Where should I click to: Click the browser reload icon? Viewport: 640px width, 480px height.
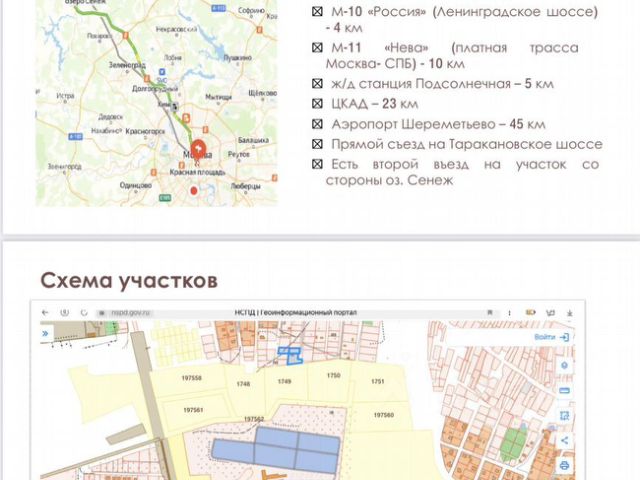point(84,313)
